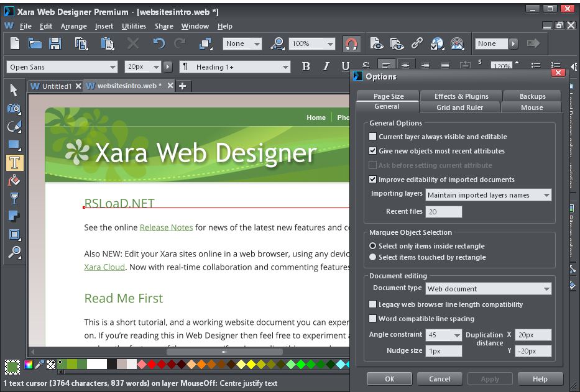Open the Document type dropdown
Image resolution: width=580 pixels, height=392 pixels.
click(488, 289)
